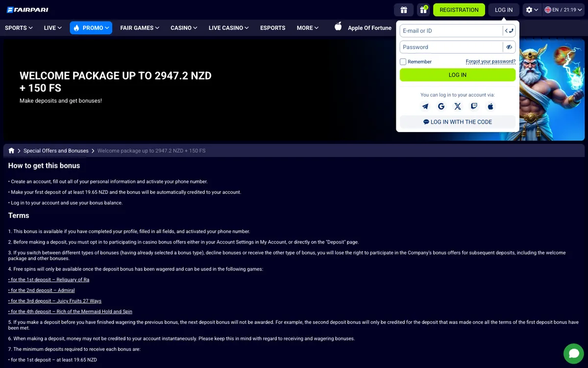Submit the green Log In button
Viewport: 588px width, 368px height.
click(x=458, y=75)
